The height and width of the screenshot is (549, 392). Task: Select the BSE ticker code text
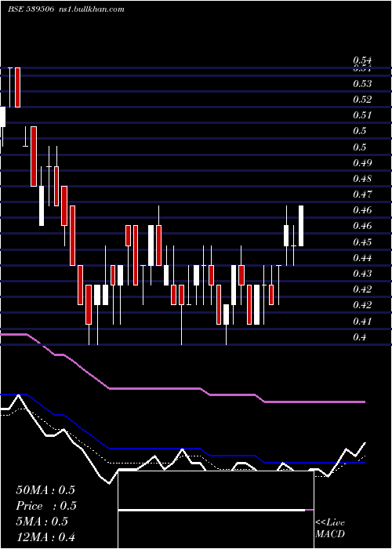31,9
